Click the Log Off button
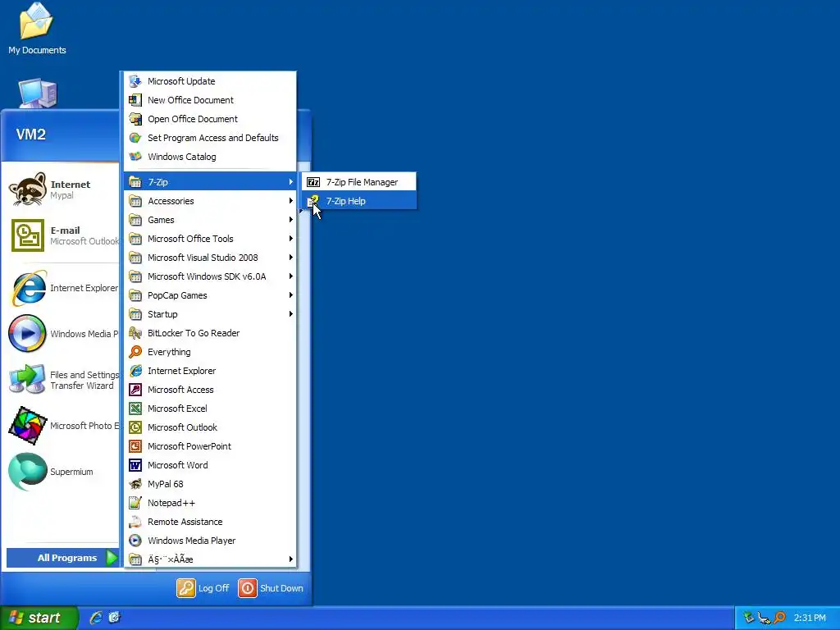The image size is (840, 630). [203, 588]
